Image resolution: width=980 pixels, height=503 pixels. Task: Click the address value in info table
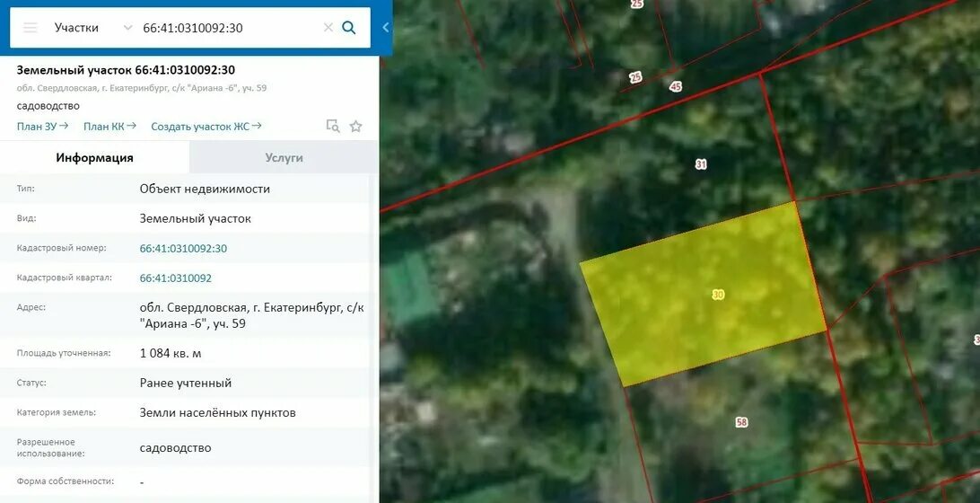251,316
